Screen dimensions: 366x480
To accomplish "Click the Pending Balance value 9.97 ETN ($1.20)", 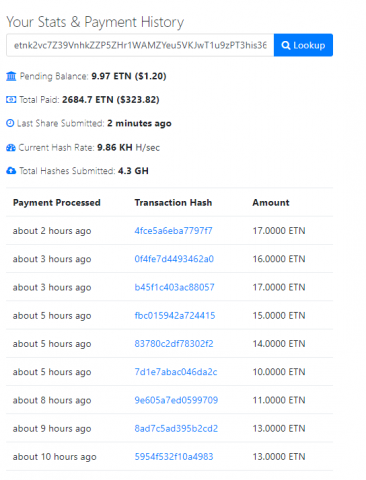I will click(x=129, y=76).
